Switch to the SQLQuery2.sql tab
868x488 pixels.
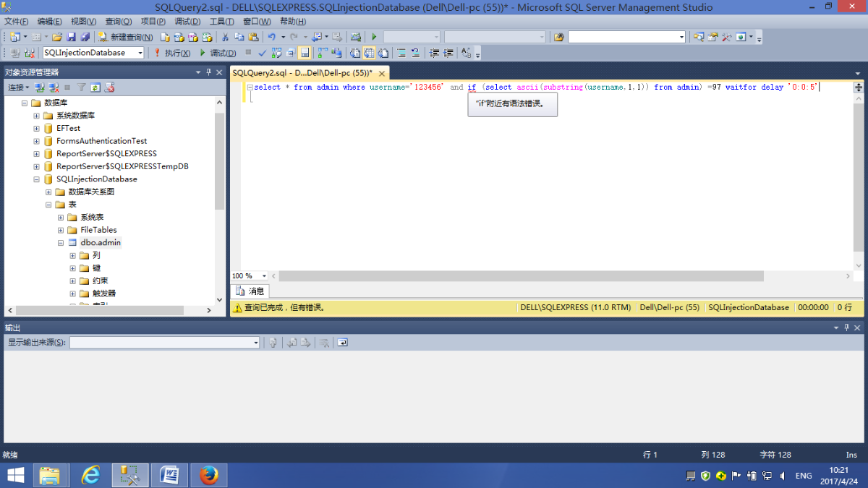coord(310,73)
